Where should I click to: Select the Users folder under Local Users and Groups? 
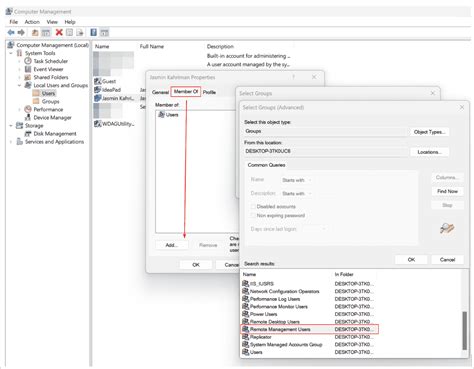(48, 93)
